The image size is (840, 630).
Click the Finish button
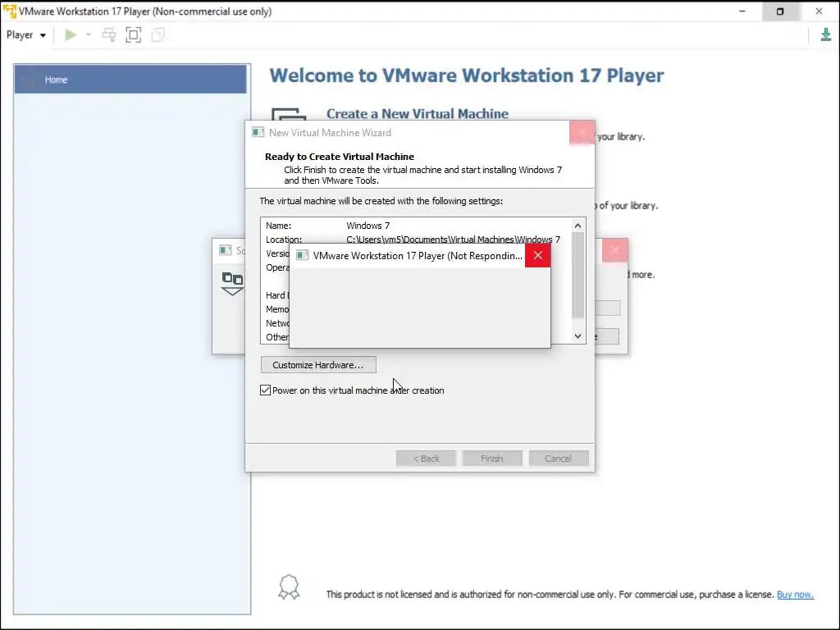point(492,459)
